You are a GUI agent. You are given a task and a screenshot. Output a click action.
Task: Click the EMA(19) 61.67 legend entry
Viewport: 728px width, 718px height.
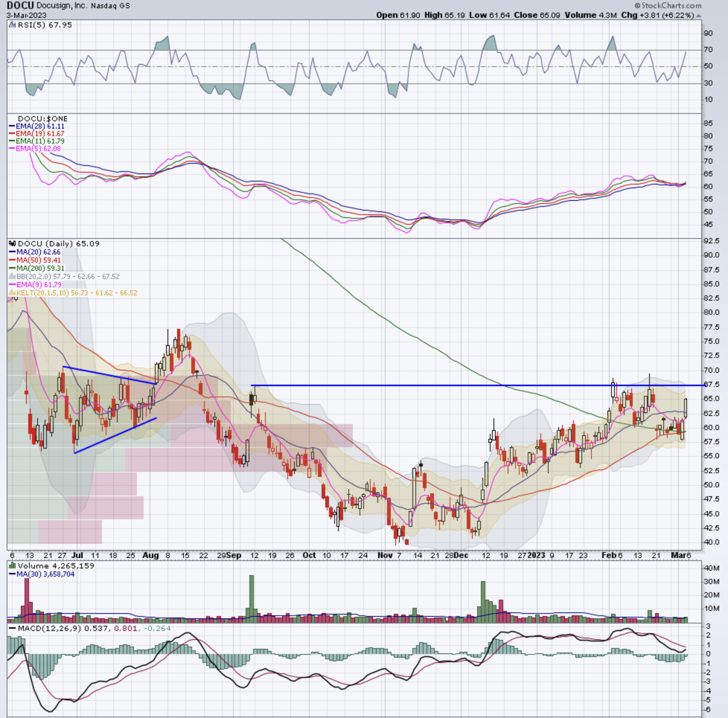(x=40, y=134)
